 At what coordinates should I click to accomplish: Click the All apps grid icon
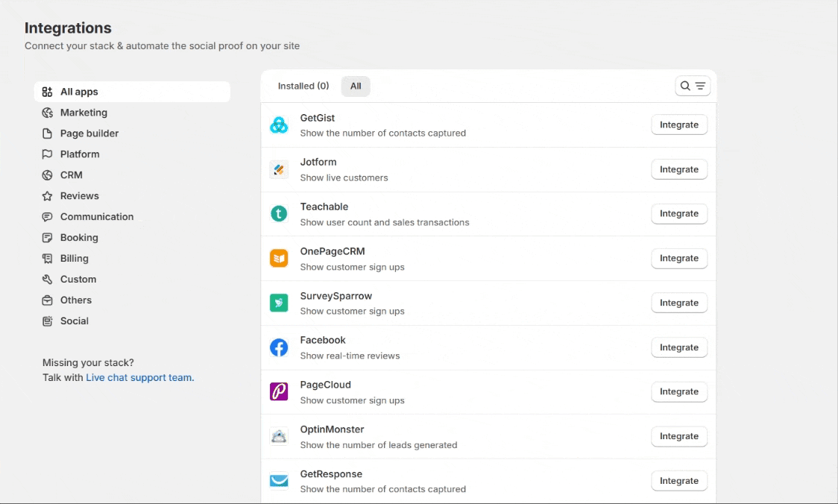(47, 92)
